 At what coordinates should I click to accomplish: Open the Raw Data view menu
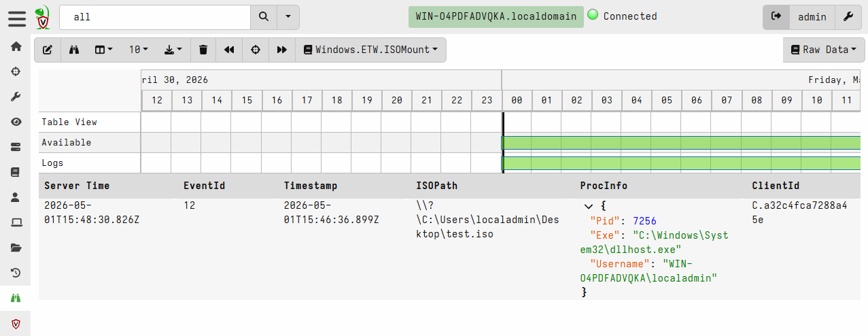[x=824, y=50]
